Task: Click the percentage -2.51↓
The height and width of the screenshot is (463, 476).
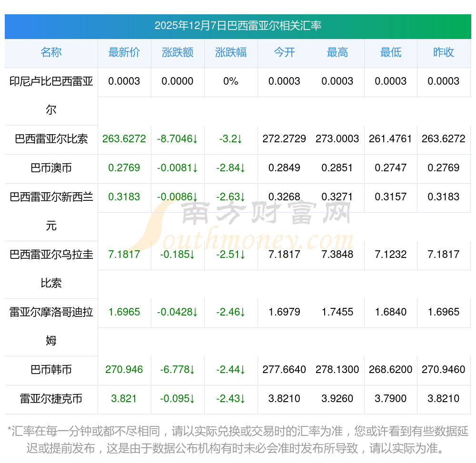Action: [231, 254]
